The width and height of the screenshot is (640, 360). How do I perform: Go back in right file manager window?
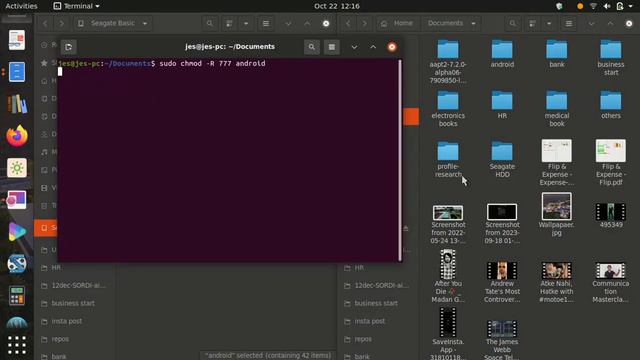pos(348,23)
